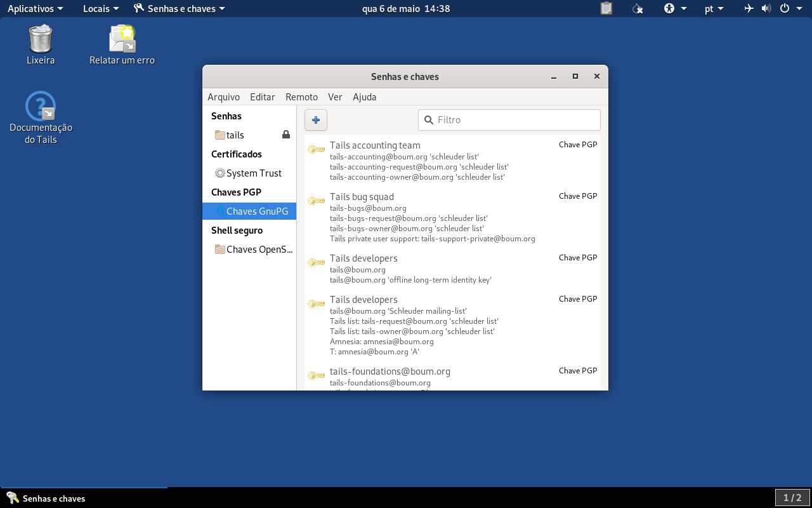Click the key icon beside Tails bug squad
The image size is (812, 508).
pos(316,201)
